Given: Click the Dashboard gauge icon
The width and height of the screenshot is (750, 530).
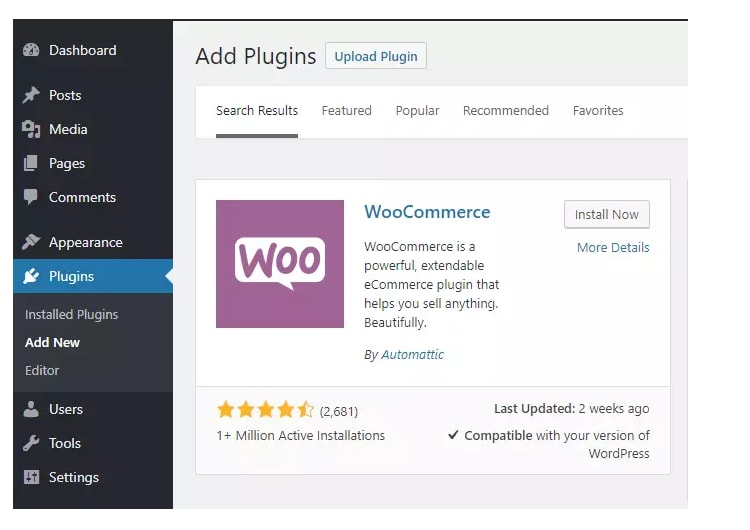Looking at the screenshot, I should click(31, 50).
